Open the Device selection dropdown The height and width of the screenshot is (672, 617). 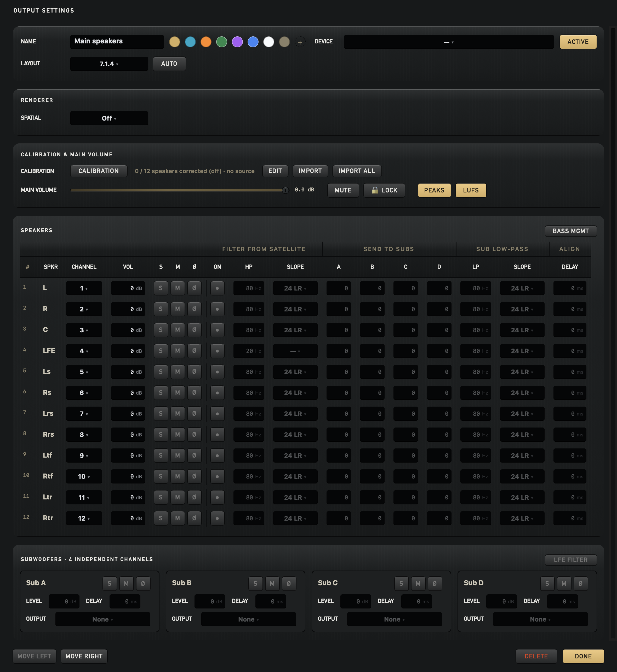(449, 42)
